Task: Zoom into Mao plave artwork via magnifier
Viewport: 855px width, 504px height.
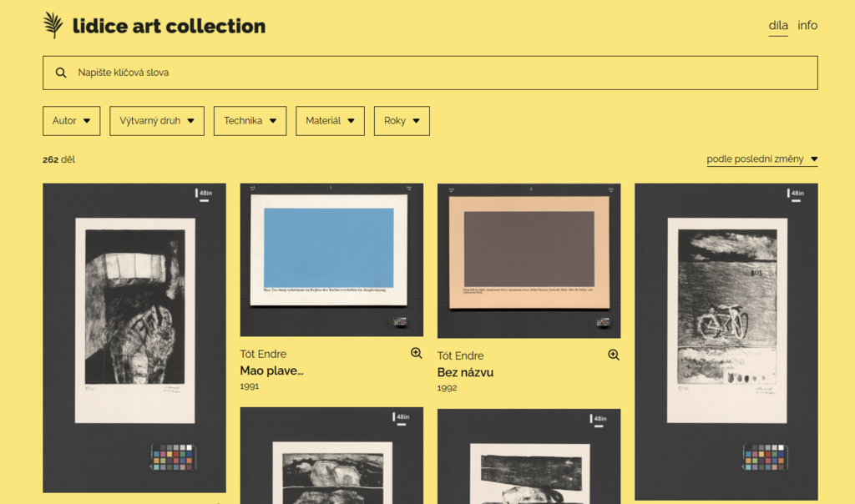Action: (x=417, y=353)
